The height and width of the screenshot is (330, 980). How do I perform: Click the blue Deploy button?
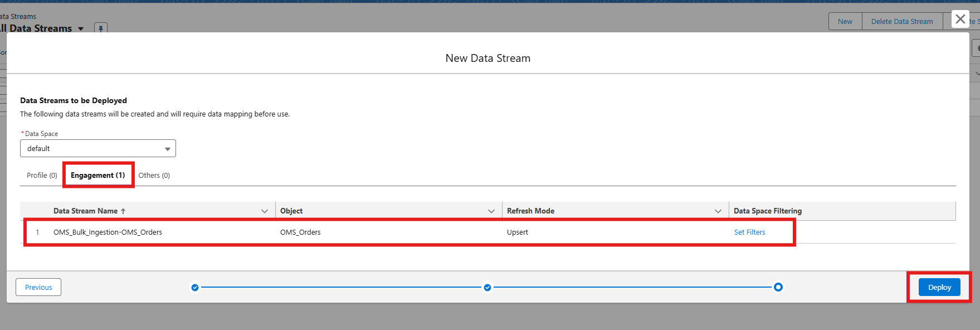click(939, 287)
